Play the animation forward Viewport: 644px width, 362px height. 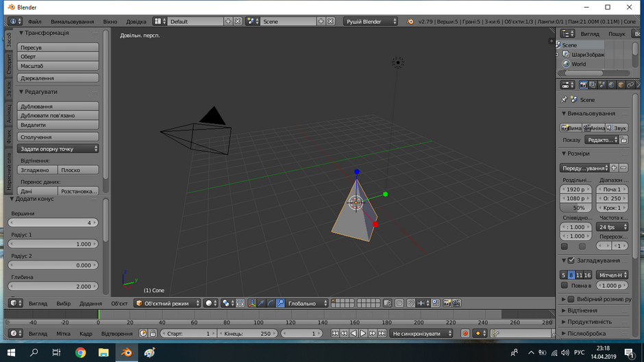click(x=363, y=333)
